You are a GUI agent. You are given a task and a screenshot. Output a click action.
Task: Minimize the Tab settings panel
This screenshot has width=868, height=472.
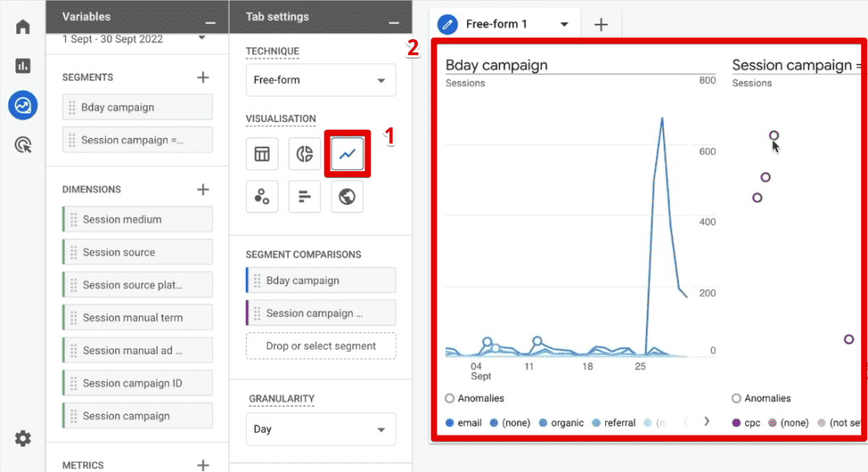393,23
